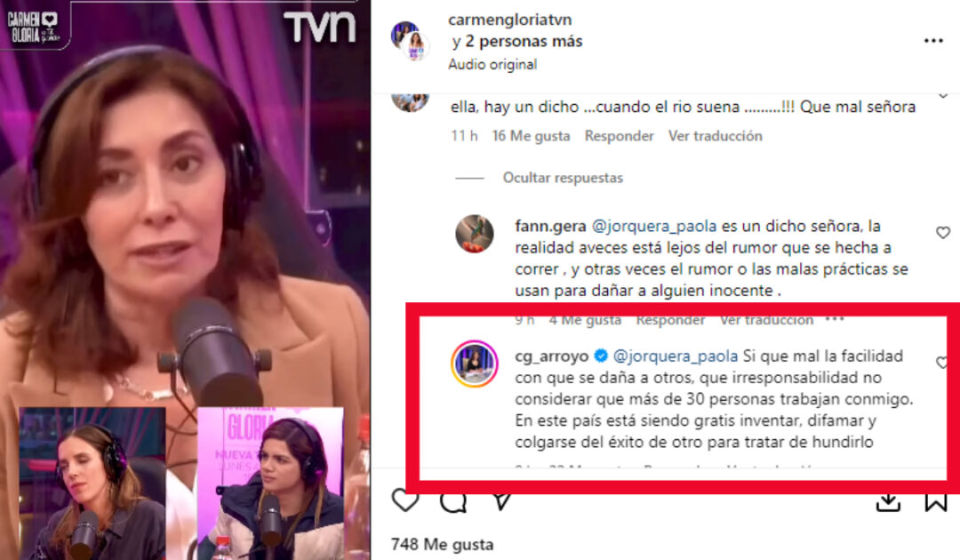Open cg_arroyo's profile picture

475,364
